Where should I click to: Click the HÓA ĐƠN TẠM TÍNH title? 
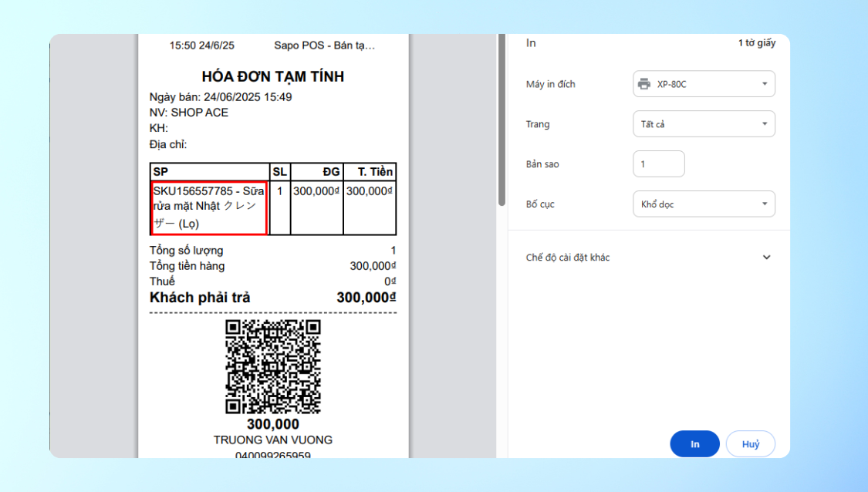[273, 76]
